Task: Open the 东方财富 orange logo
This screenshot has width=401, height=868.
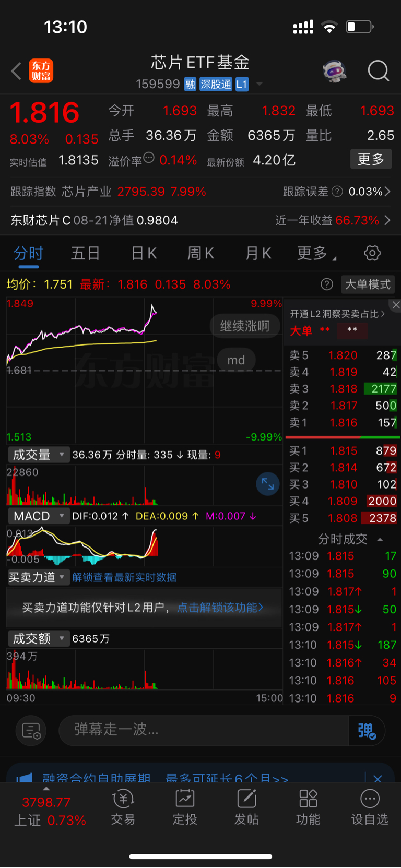Action: (41, 71)
